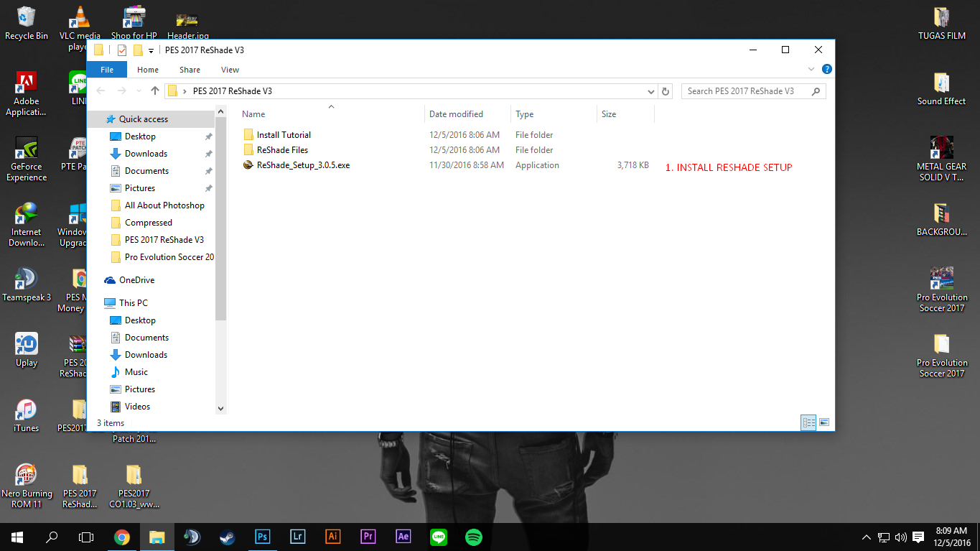The height and width of the screenshot is (551, 980).
Task: Open LINE from the taskbar
Action: (438, 537)
